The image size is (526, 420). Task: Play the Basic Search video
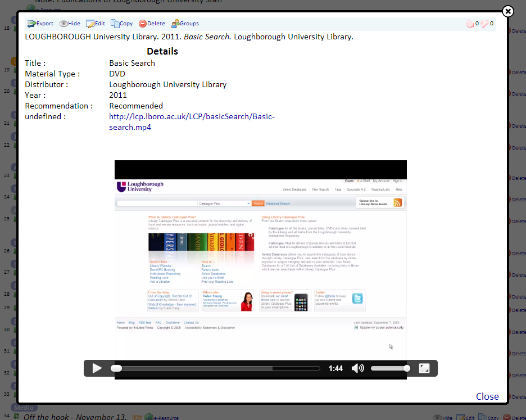97,368
